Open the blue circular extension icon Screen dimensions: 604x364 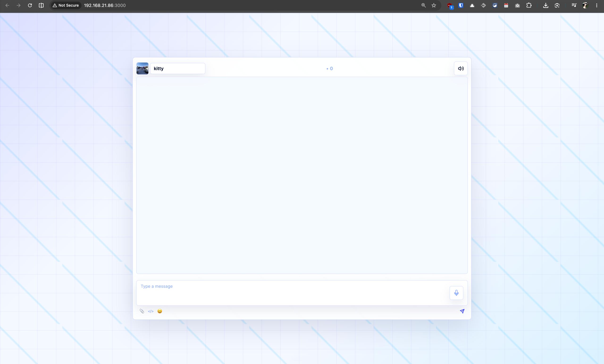[x=495, y=5]
